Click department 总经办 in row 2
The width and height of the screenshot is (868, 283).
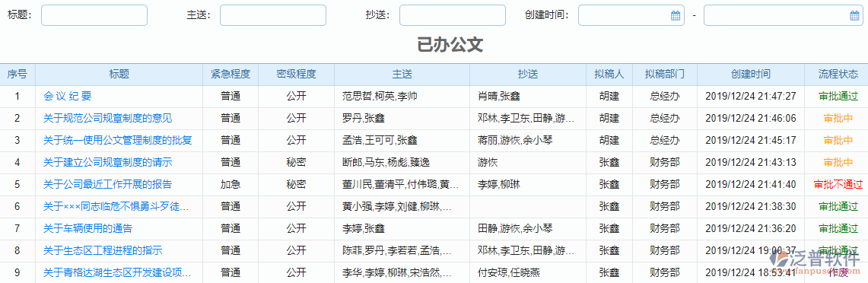click(665, 119)
